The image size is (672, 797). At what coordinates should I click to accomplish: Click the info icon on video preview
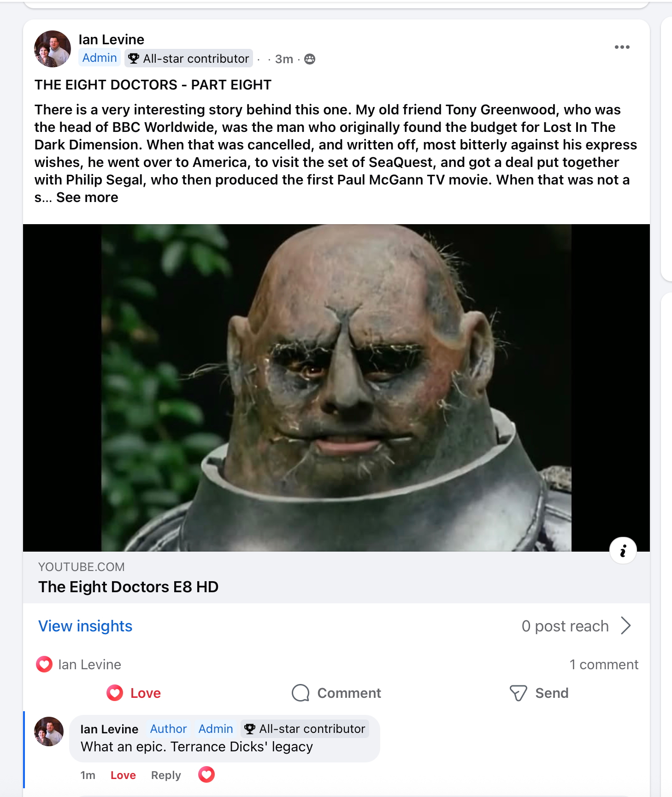click(623, 550)
